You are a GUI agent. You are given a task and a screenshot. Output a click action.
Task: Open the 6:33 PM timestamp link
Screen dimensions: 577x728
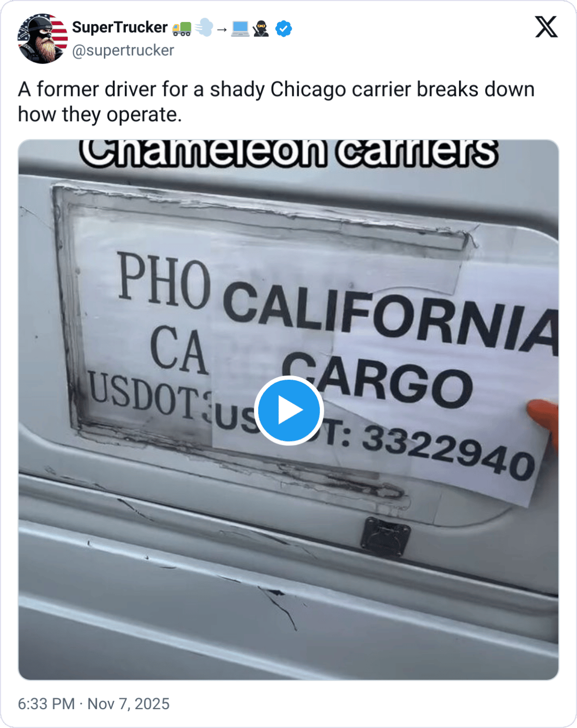click(x=46, y=704)
